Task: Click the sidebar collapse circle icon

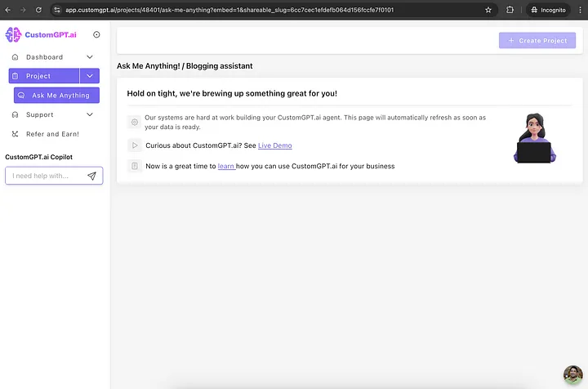Action: (97, 34)
